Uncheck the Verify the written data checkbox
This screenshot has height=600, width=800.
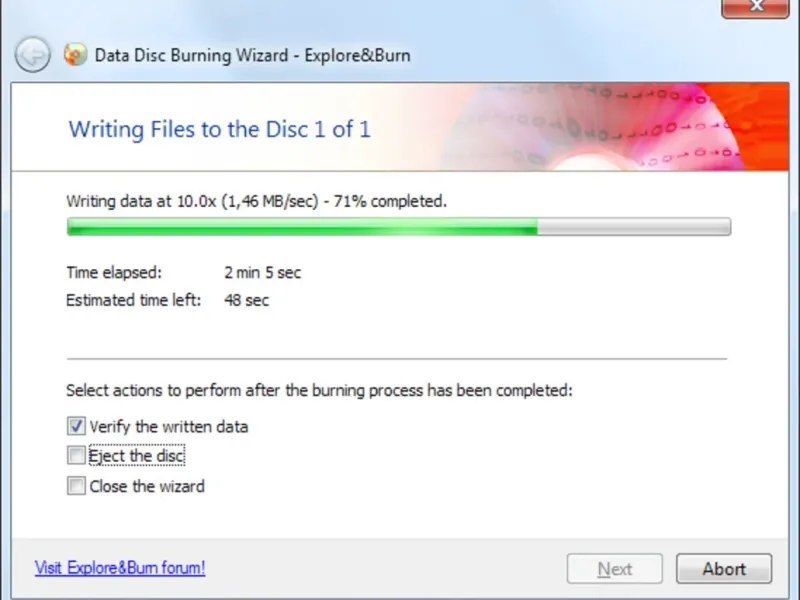[x=76, y=426]
